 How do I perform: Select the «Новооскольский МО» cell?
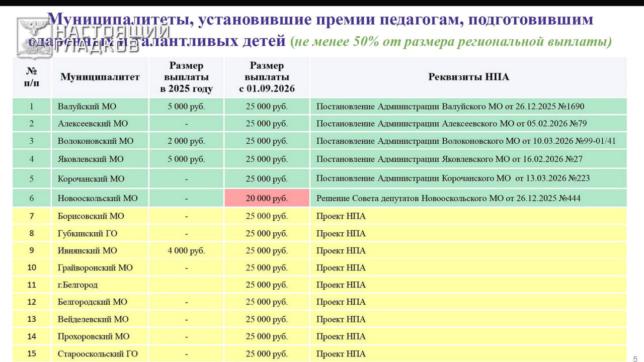[98, 199]
